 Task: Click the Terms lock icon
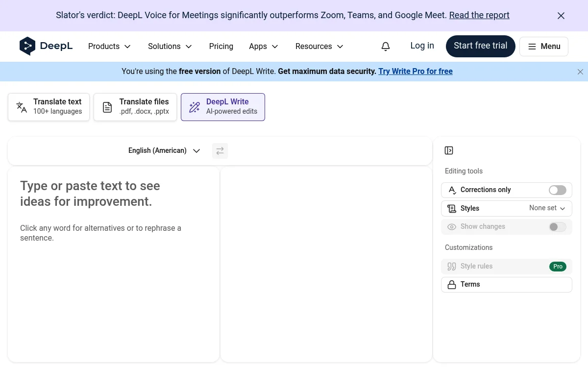pos(452,285)
